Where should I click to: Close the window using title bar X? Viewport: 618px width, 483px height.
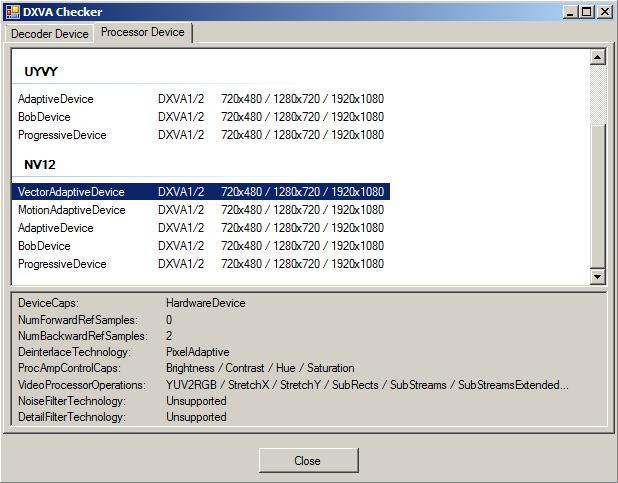coord(605,12)
